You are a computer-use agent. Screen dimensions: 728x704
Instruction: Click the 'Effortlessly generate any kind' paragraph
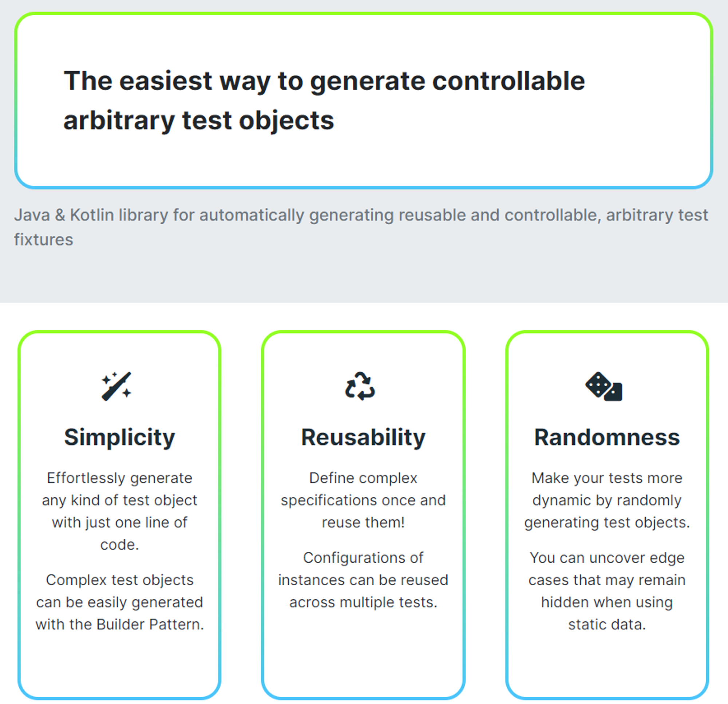[119, 511]
